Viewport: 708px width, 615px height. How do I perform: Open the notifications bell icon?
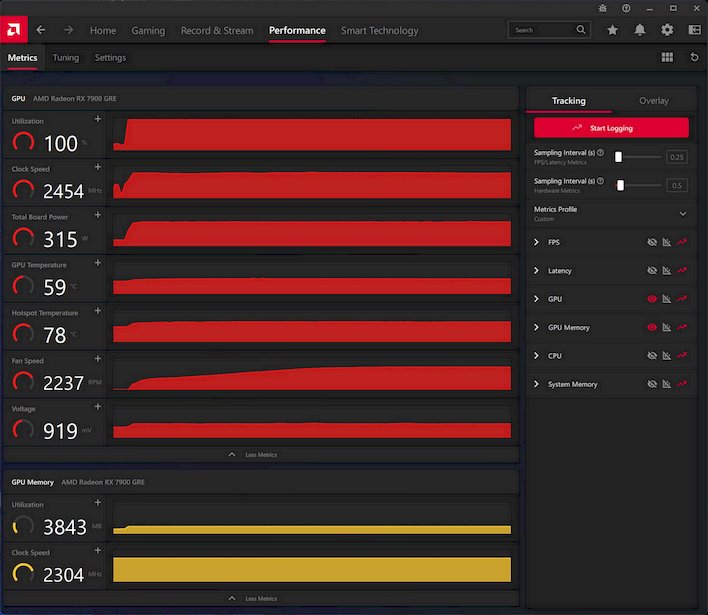[640, 30]
